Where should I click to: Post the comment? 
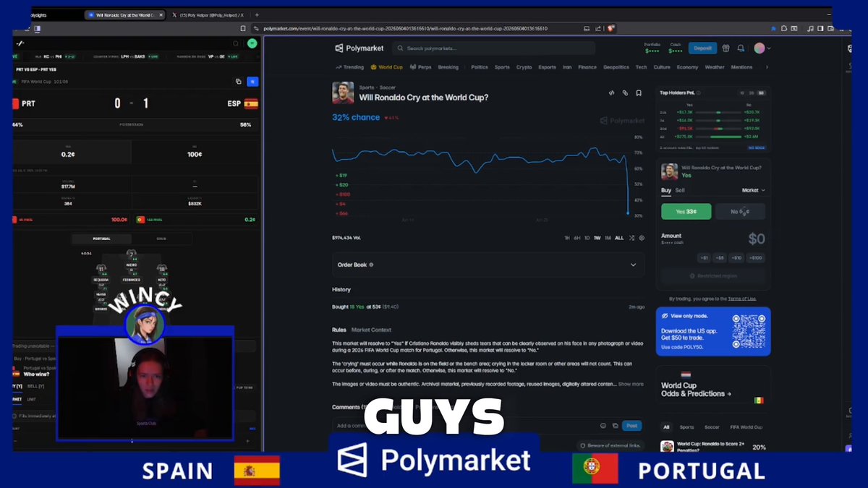pyautogui.click(x=632, y=426)
